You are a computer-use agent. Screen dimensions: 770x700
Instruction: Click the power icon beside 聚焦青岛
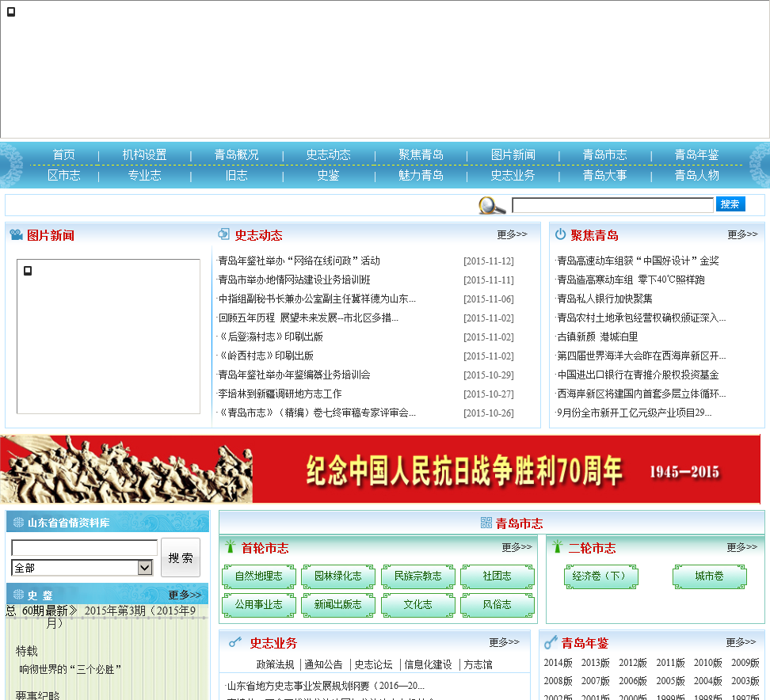point(560,234)
